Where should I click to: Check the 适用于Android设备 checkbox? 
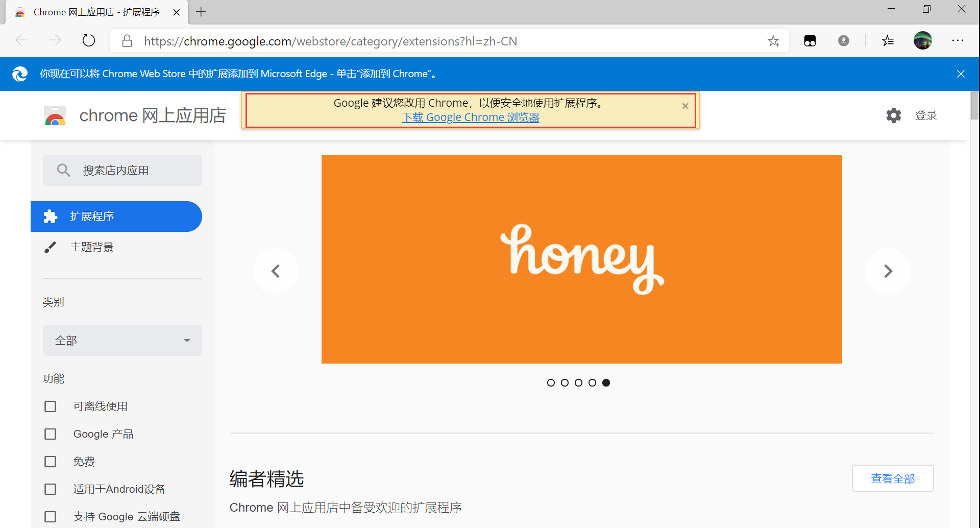[x=51, y=489]
